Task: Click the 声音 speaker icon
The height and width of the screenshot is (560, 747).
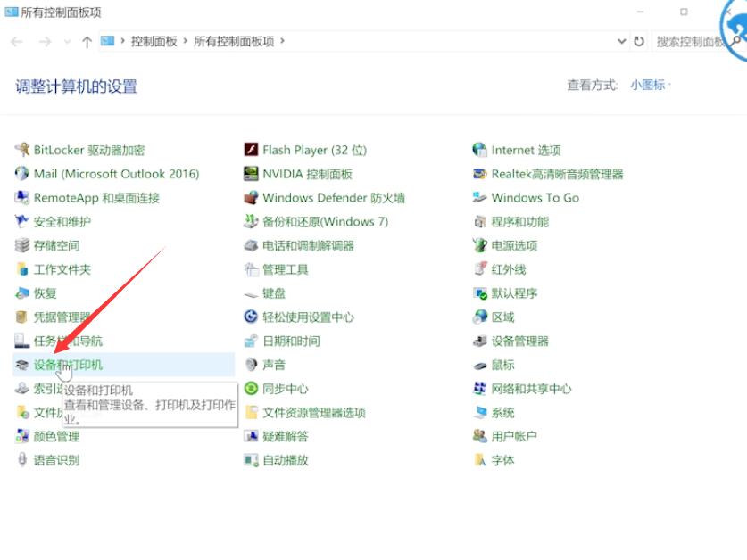Action: pos(251,365)
